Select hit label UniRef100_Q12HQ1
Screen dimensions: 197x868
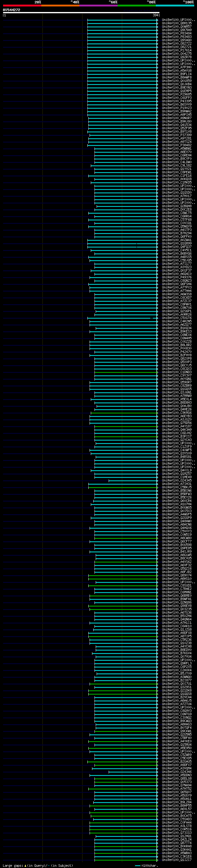point(177,836)
